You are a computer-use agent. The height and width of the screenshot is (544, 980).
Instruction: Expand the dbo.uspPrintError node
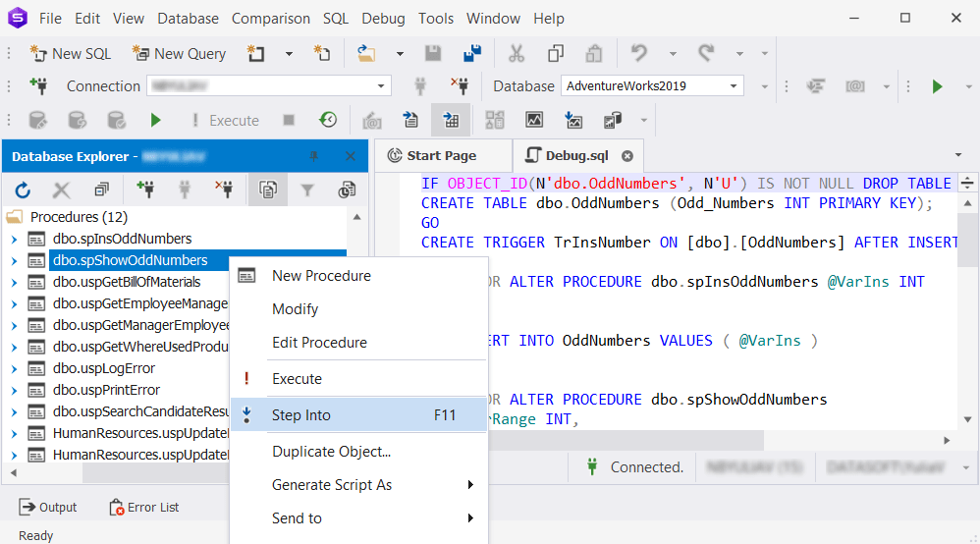pyautogui.click(x=14, y=391)
